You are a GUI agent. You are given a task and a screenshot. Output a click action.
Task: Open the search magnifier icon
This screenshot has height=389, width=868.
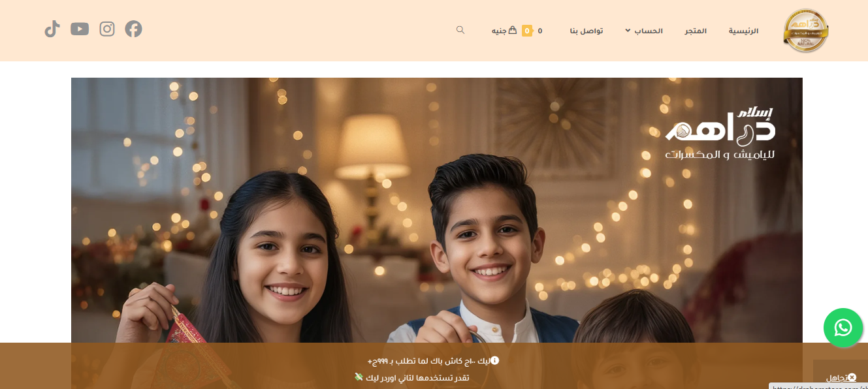[x=460, y=30]
